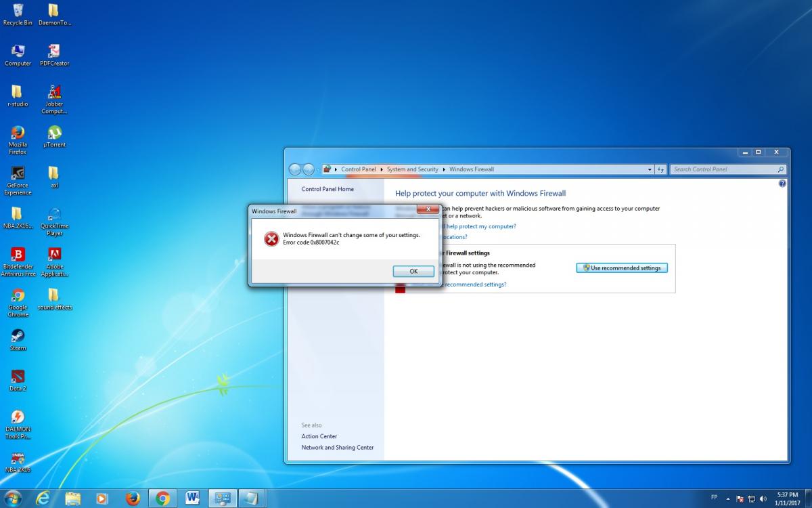Select the NBA 2K16 game shortcut with NBA logo
The width and height of the screenshot is (812, 508).
(18, 462)
